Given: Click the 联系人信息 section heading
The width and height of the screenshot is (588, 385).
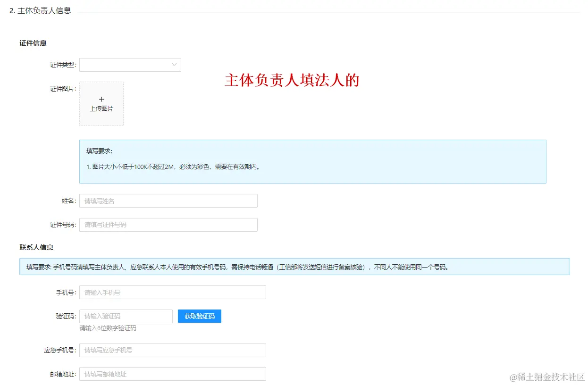Looking at the screenshot, I should 36,247.
